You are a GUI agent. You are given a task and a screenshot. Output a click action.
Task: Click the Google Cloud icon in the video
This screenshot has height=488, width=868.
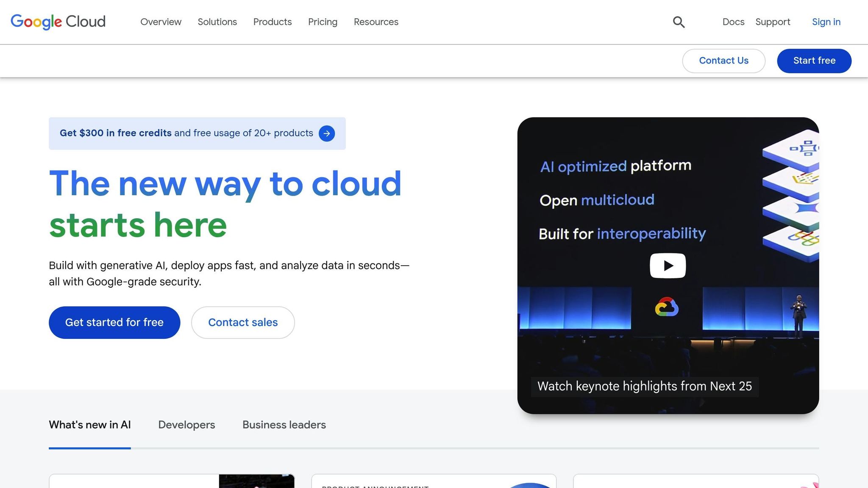tap(667, 307)
